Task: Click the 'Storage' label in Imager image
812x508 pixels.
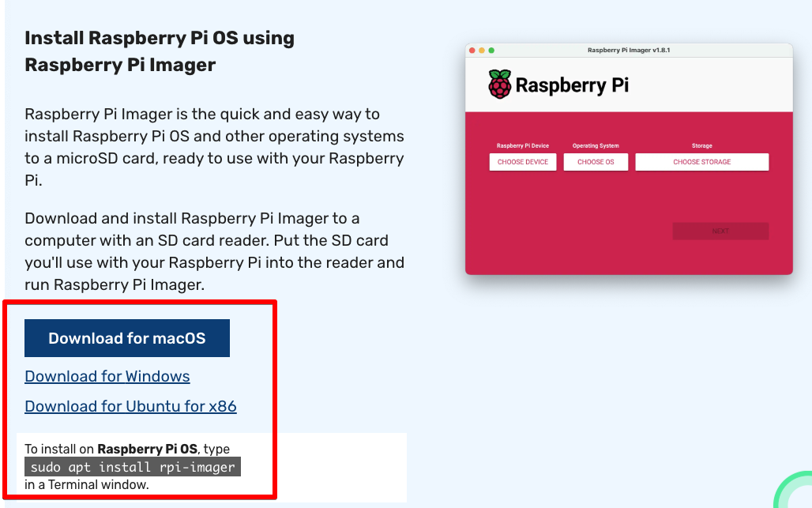Action: [701, 145]
